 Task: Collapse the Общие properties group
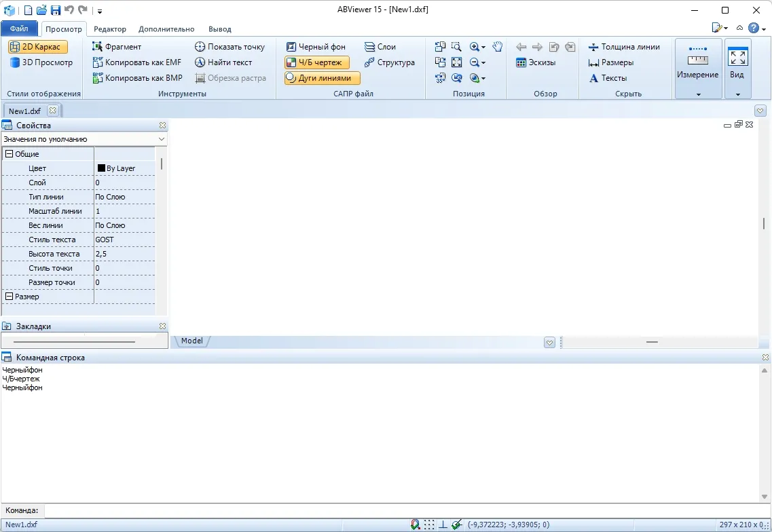pyautogui.click(x=9, y=154)
